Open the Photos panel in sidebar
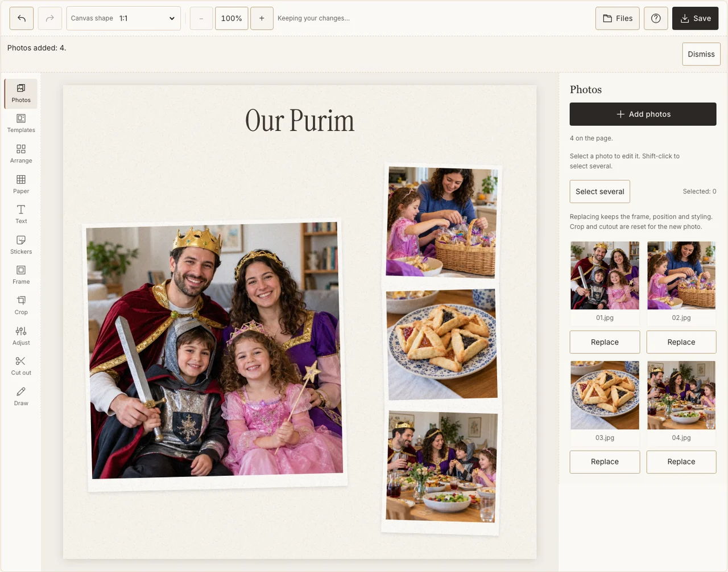This screenshot has height=572, width=728. [x=21, y=93]
